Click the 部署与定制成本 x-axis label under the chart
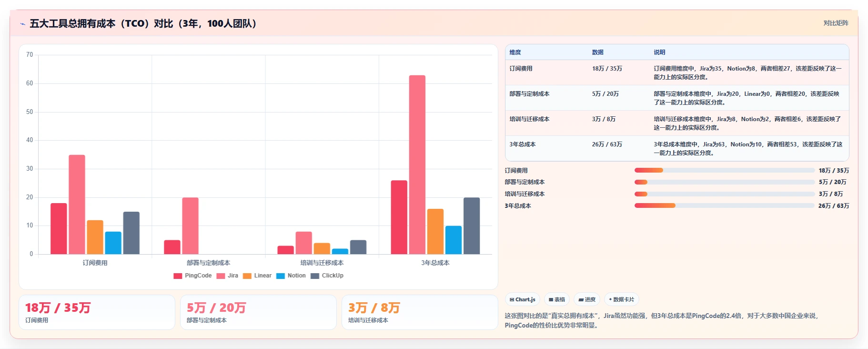This screenshot has height=349, width=868. (x=208, y=263)
